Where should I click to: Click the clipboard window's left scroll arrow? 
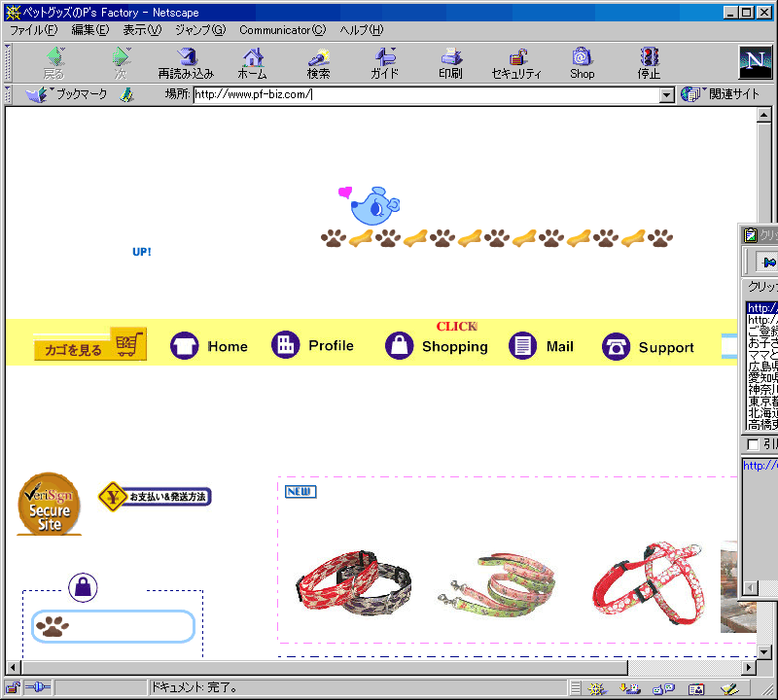[751, 588]
